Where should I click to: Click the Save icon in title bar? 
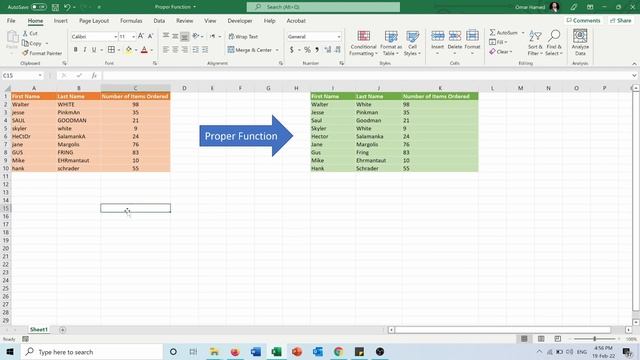tap(56, 7)
